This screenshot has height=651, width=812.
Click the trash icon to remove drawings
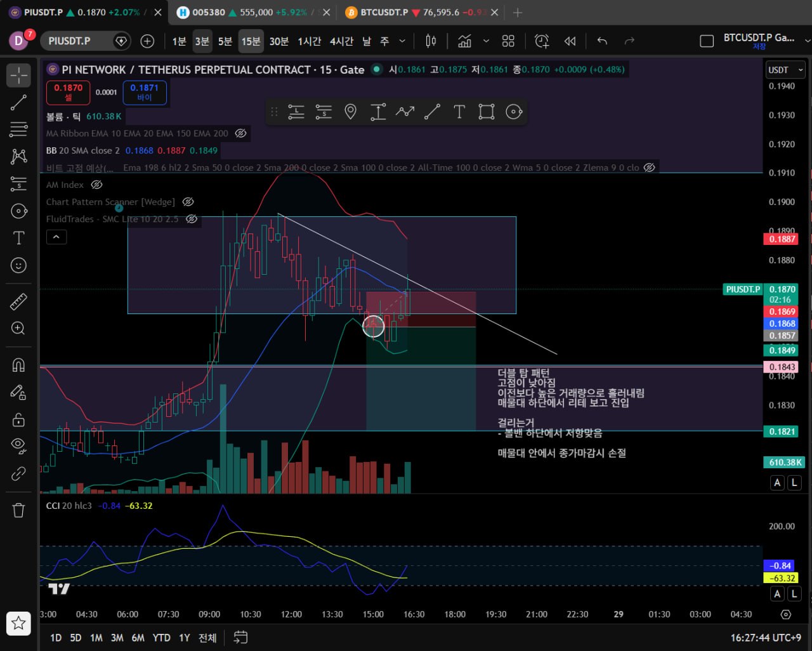tap(18, 510)
